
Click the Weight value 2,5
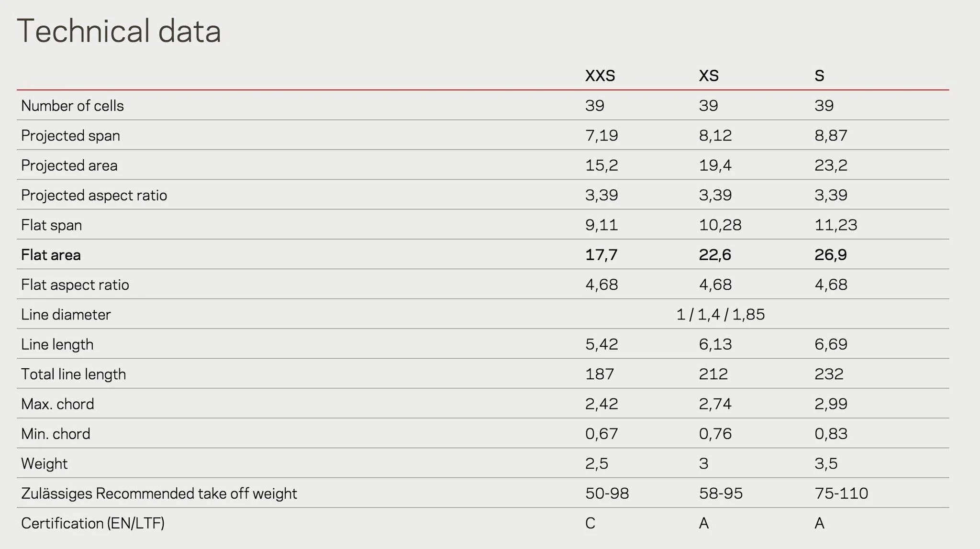(x=596, y=463)
